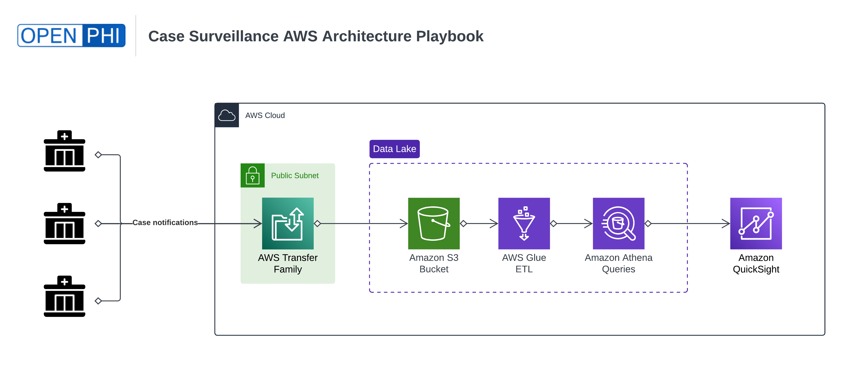Click the Public Subnet text label
Viewport: 868px width, 387px height.
tap(295, 176)
